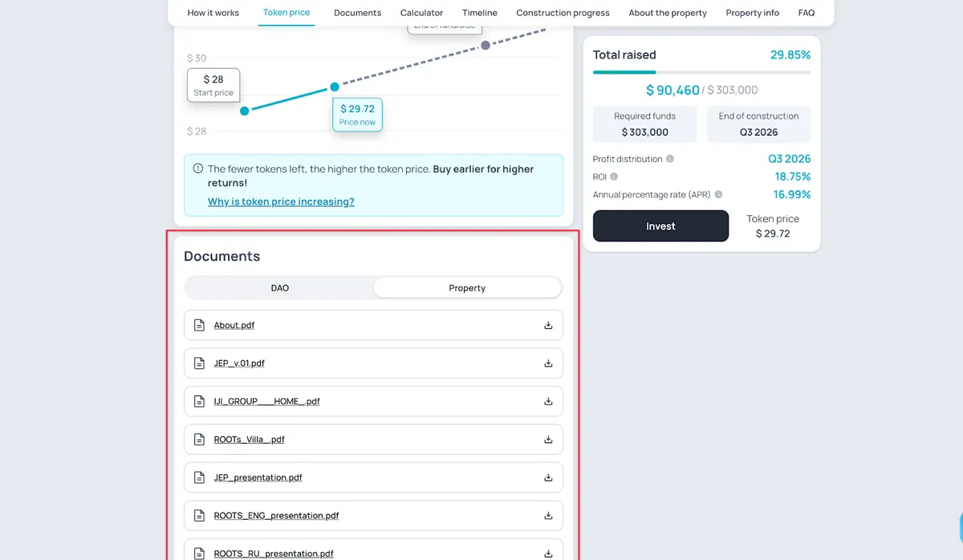
Task: Select the Property documents toggle
Action: click(x=467, y=288)
